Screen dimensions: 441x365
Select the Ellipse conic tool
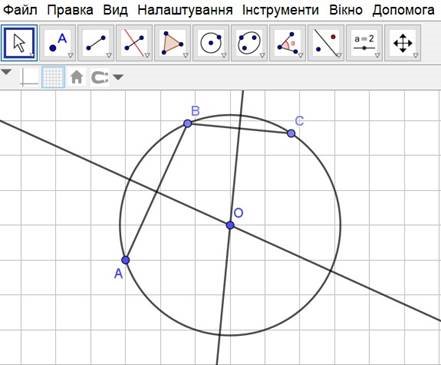pos(249,43)
